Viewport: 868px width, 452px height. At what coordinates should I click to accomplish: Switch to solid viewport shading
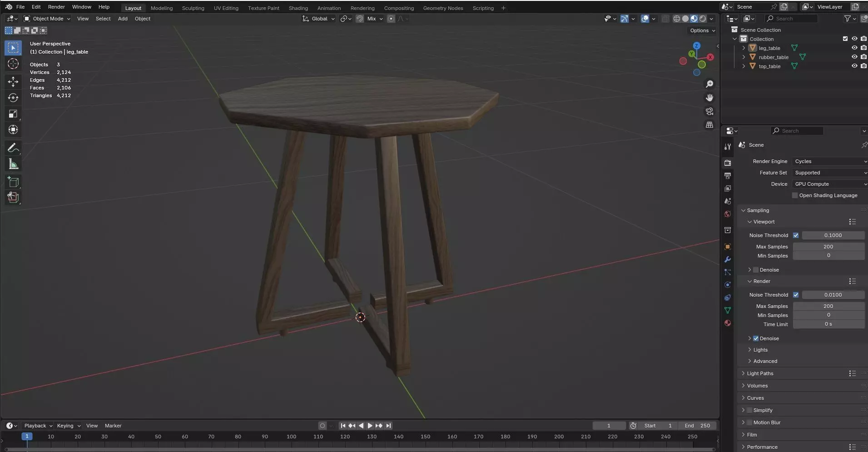pos(685,19)
